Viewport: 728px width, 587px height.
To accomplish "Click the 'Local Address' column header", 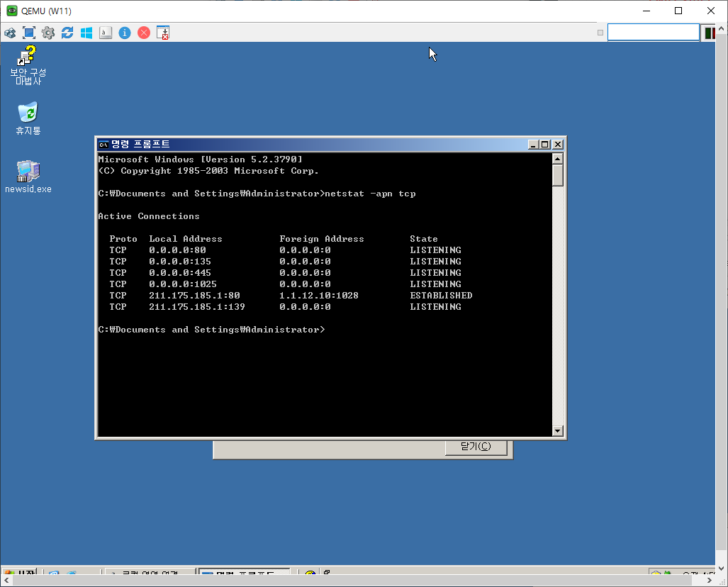I will click(186, 239).
